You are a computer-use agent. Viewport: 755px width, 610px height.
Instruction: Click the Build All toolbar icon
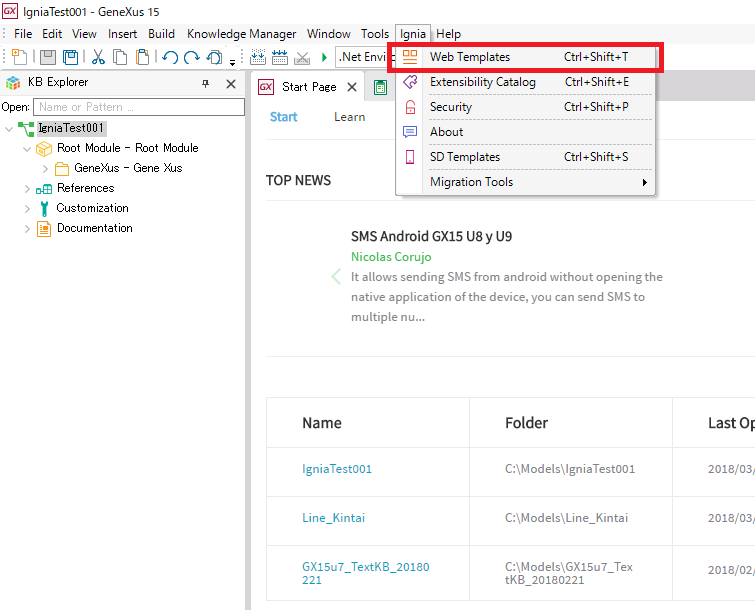(258, 57)
